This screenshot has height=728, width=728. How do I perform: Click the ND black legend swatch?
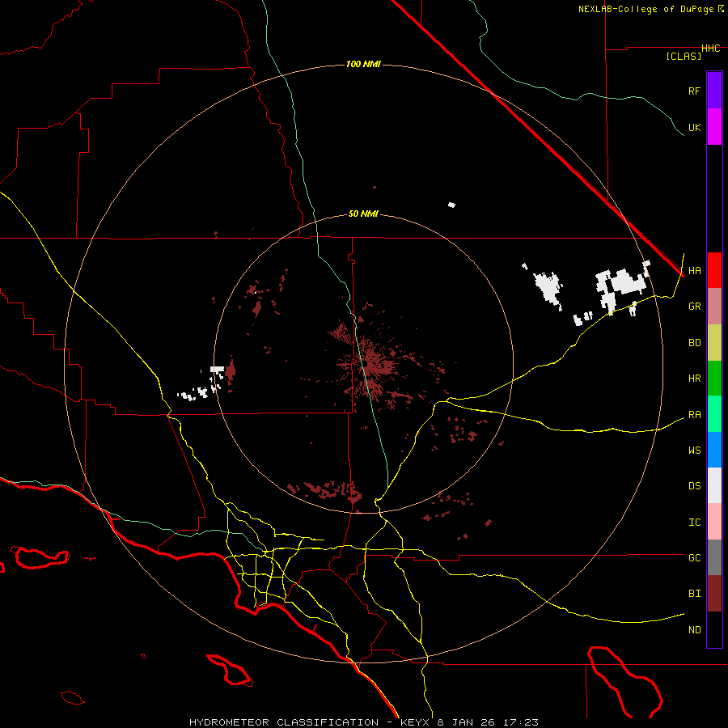pos(714,629)
